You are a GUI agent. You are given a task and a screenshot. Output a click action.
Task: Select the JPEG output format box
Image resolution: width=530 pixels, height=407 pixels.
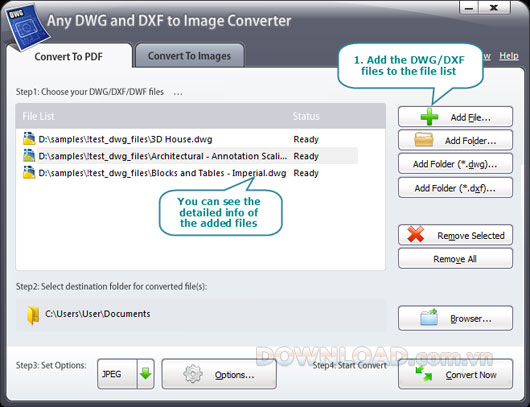pyautogui.click(x=117, y=374)
